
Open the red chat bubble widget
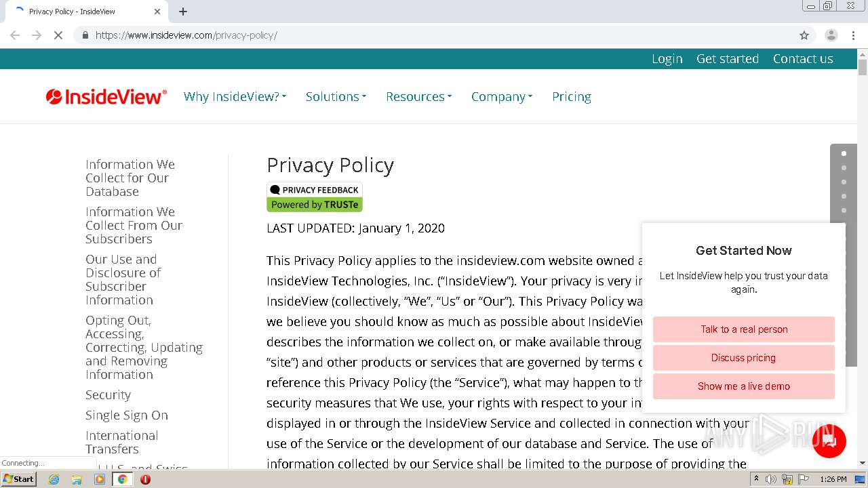coord(829,441)
